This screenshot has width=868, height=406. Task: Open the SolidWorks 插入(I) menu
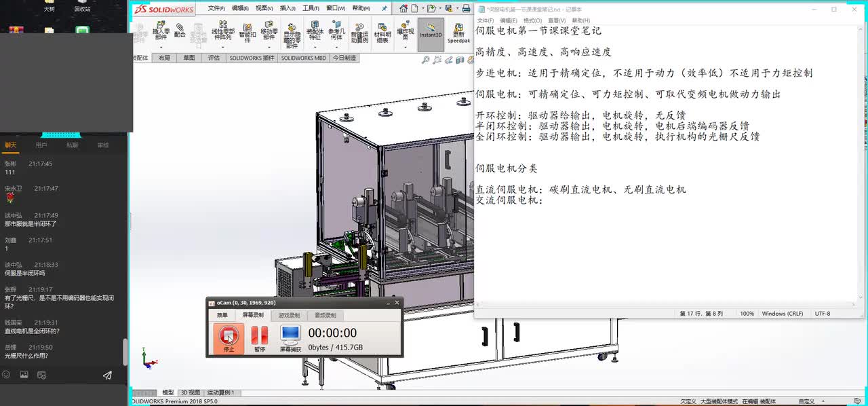(288, 9)
